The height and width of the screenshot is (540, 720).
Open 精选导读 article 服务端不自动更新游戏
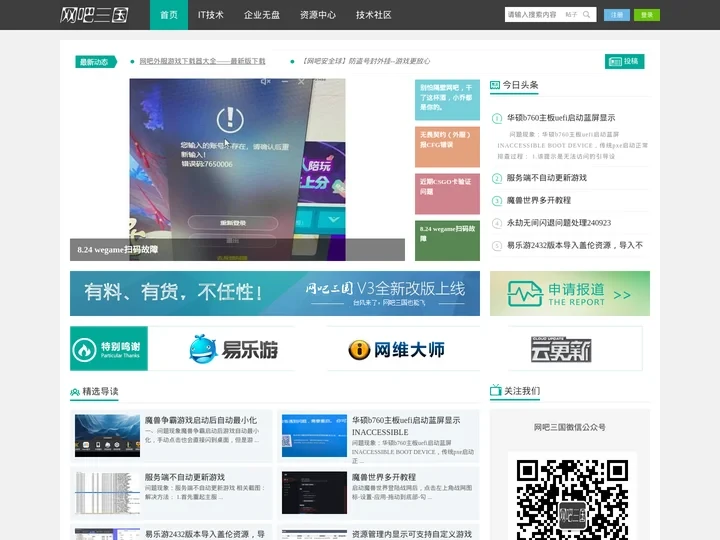tap(185, 477)
